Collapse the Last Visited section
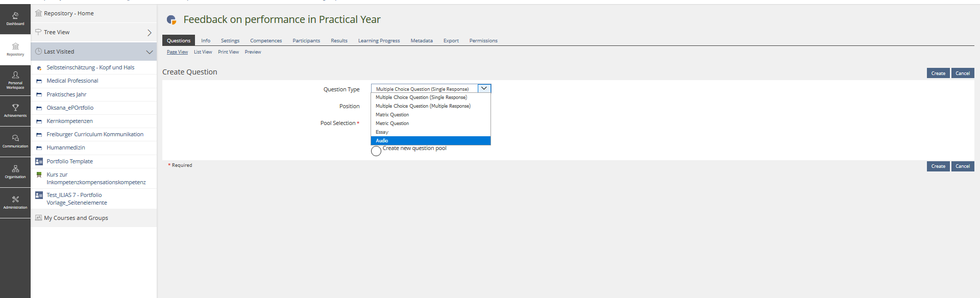 point(149,52)
